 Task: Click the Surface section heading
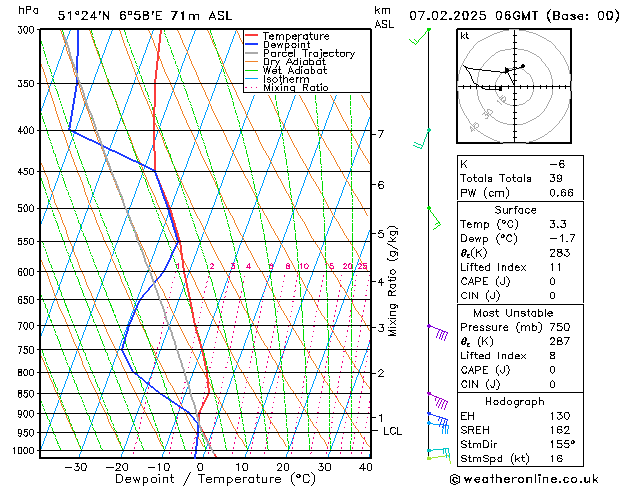click(515, 210)
